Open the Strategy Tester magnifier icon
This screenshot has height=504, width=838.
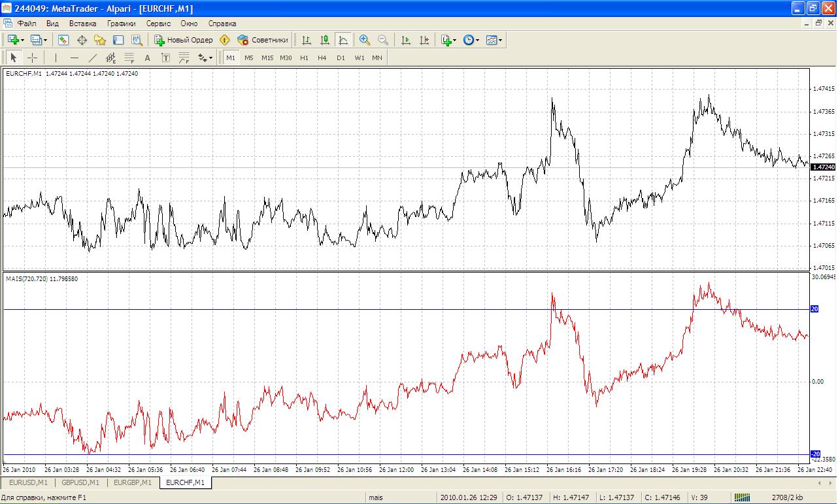[137, 40]
